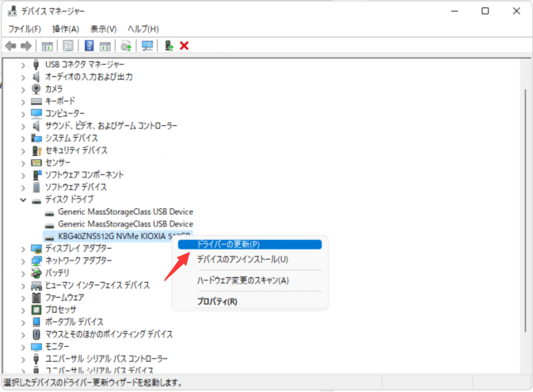Select first Generic MassStorageClass USB Device
Image resolution: width=533 pixels, height=392 pixels.
(x=125, y=211)
